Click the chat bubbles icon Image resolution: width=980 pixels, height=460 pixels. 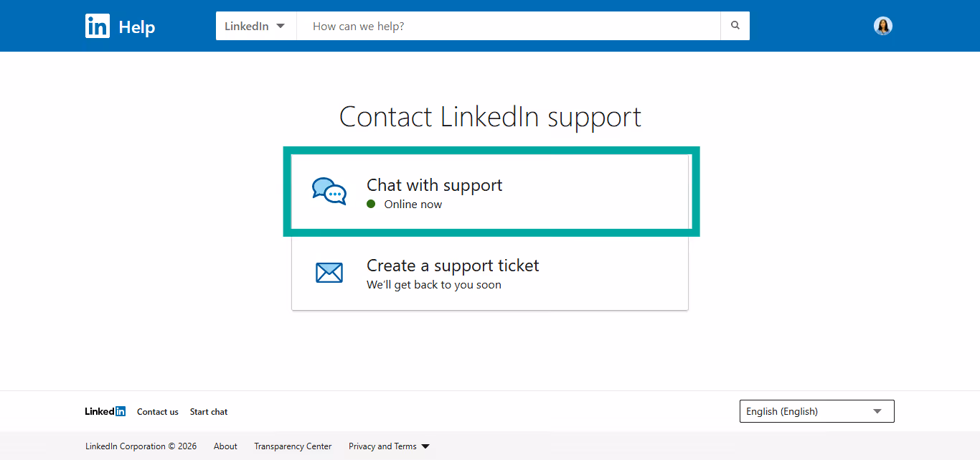[329, 192]
